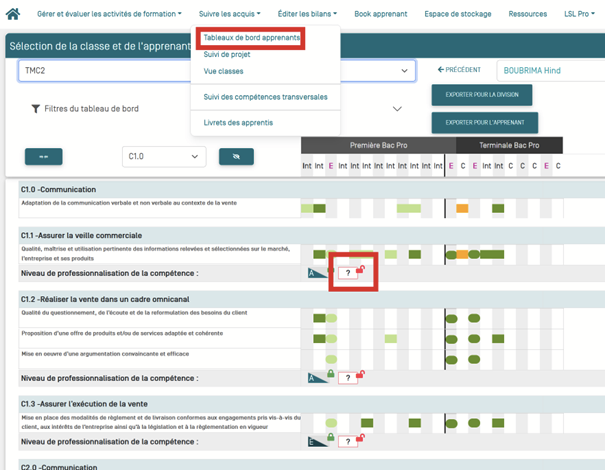This screenshot has width=605, height=470.
Task: Open the LSL Pro menu
Action: [x=579, y=14]
